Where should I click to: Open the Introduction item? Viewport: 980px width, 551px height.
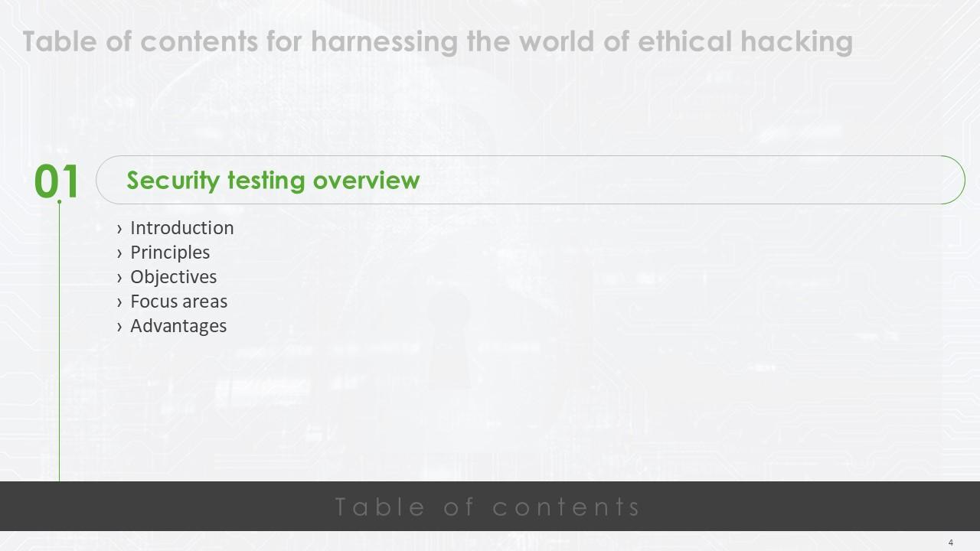pos(181,228)
